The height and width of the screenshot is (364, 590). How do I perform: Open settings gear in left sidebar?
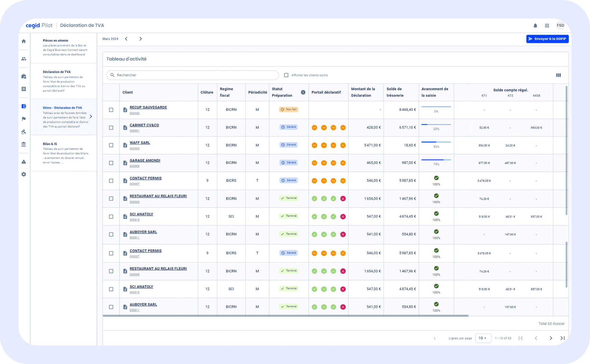(24, 174)
